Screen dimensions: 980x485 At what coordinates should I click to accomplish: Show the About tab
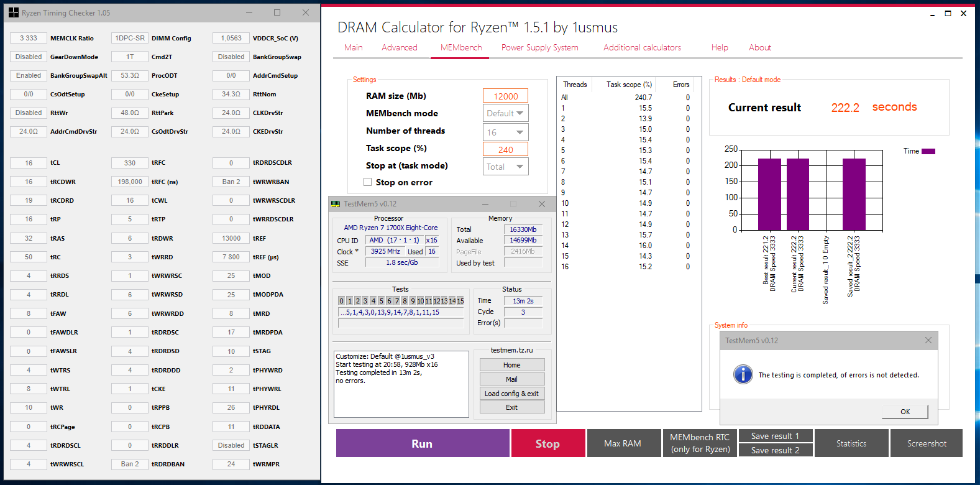(x=760, y=47)
